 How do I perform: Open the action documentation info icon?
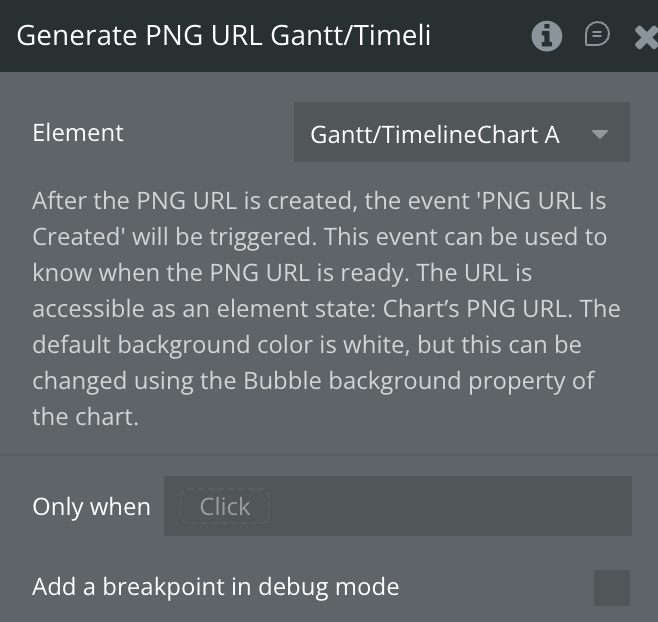click(546, 36)
